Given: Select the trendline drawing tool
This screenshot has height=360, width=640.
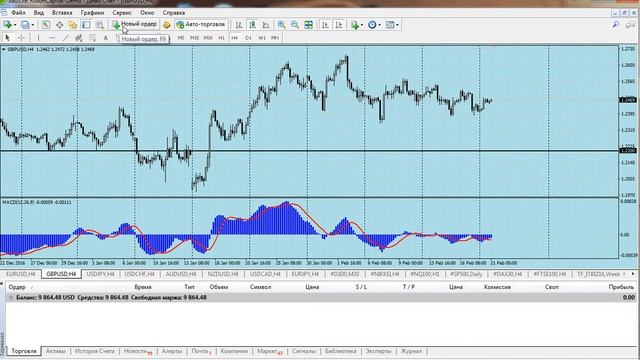Looking at the screenshot, I should (65, 38).
